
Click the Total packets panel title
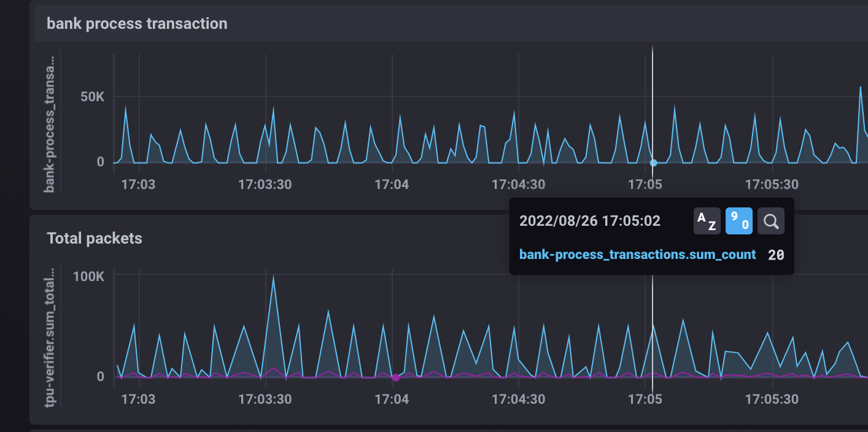coord(93,239)
